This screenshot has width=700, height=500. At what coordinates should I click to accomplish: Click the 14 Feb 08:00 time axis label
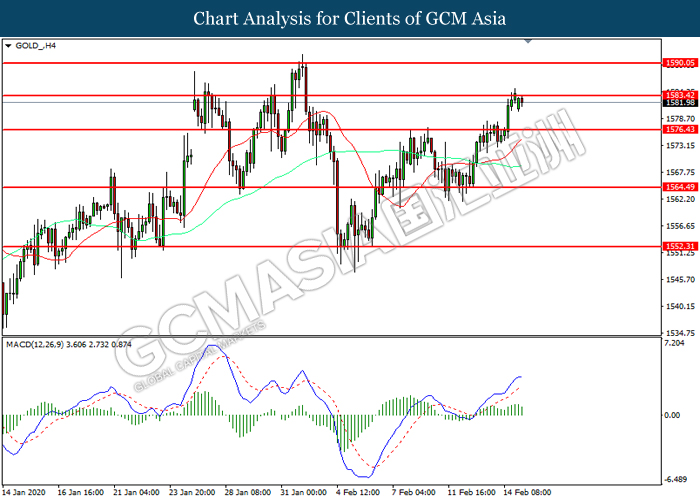click(527, 492)
